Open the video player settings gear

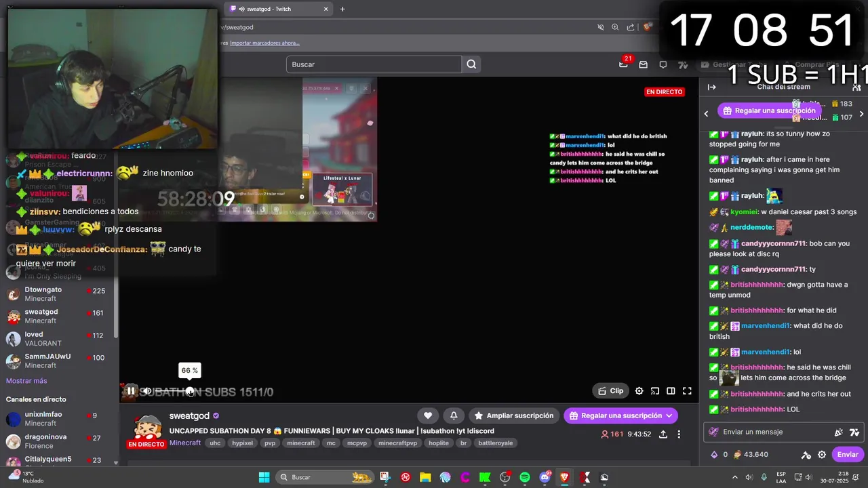pyautogui.click(x=639, y=391)
